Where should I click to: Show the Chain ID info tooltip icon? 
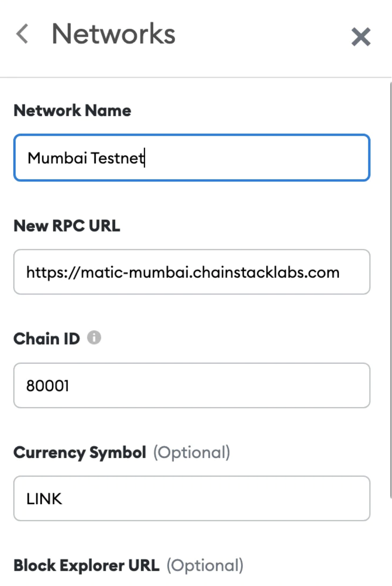pyautogui.click(x=94, y=338)
